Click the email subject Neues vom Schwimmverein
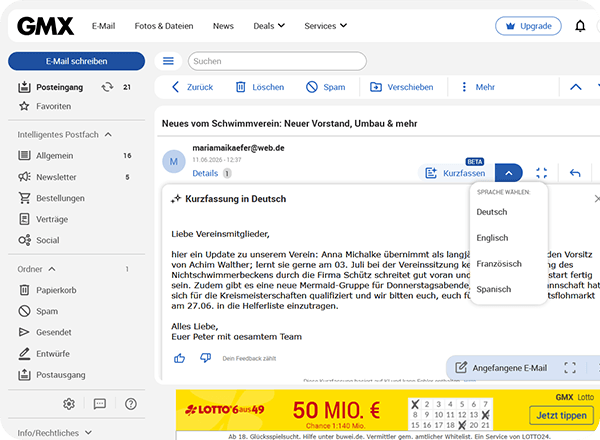Image resolution: width=600 pixels, height=440 pixels. point(289,124)
